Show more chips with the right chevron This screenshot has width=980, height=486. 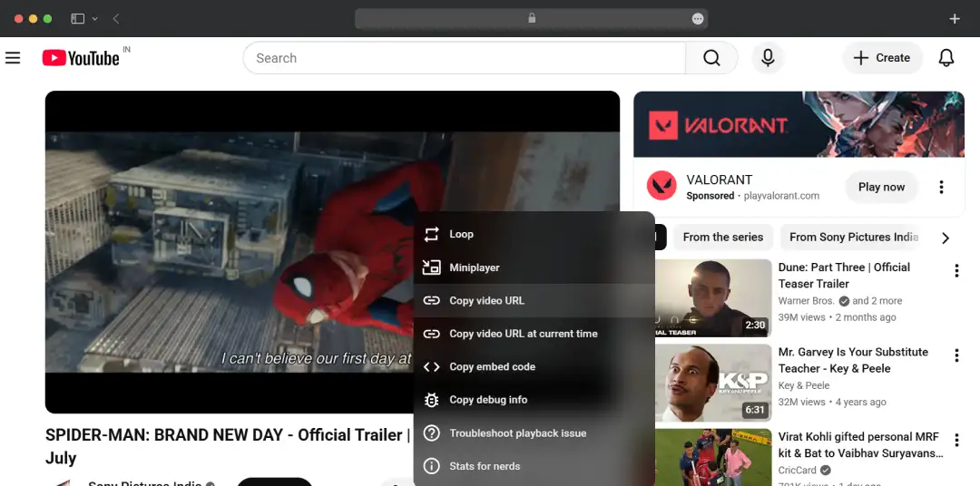(945, 238)
